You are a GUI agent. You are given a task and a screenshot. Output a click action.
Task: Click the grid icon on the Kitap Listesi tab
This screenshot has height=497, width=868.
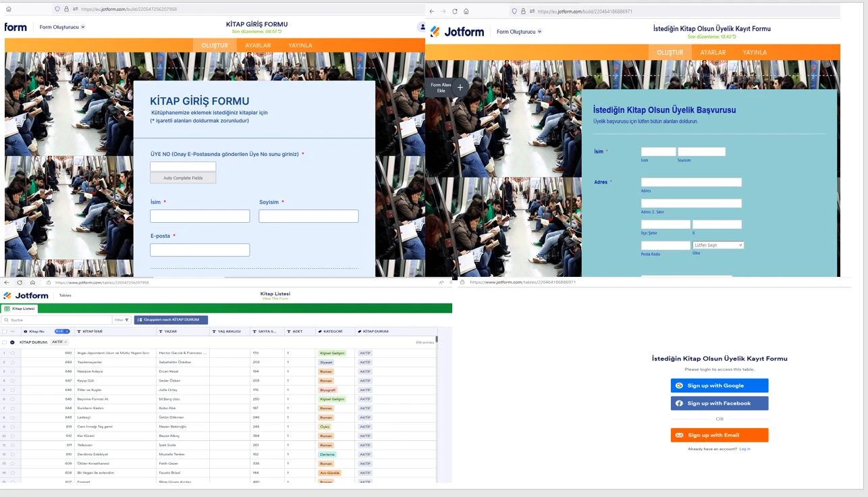(x=7, y=309)
